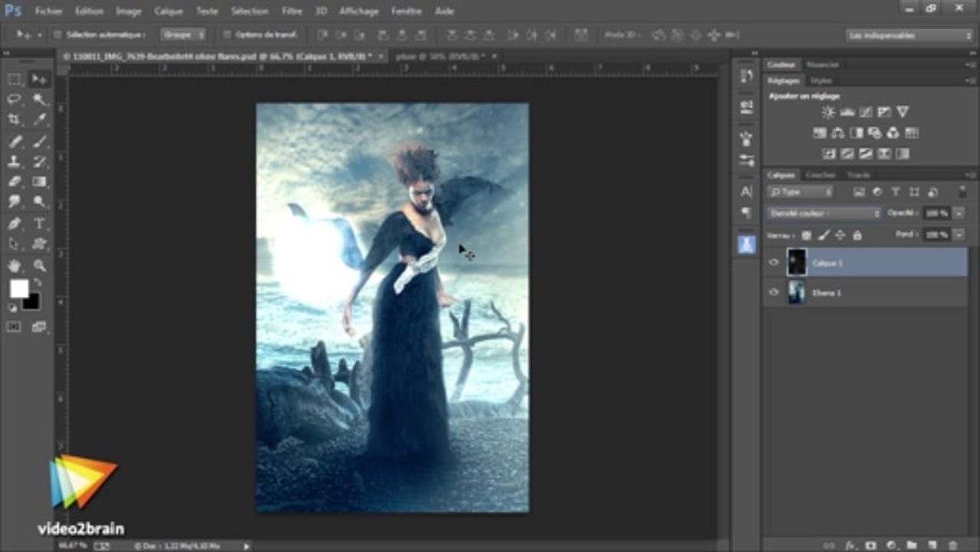The height and width of the screenshot is (552, 980).
Task: Select the Lasso tool
Action: point(15,100)
